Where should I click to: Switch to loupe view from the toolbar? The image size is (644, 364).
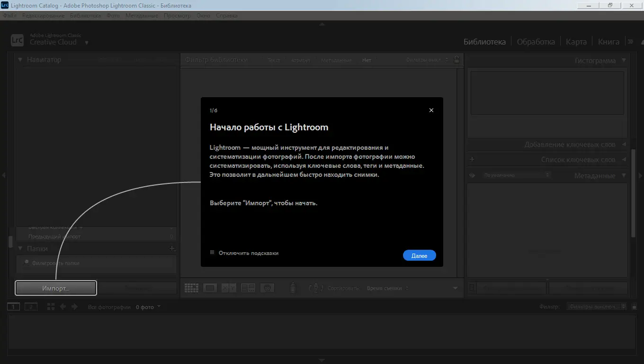(x=210, y=288)
